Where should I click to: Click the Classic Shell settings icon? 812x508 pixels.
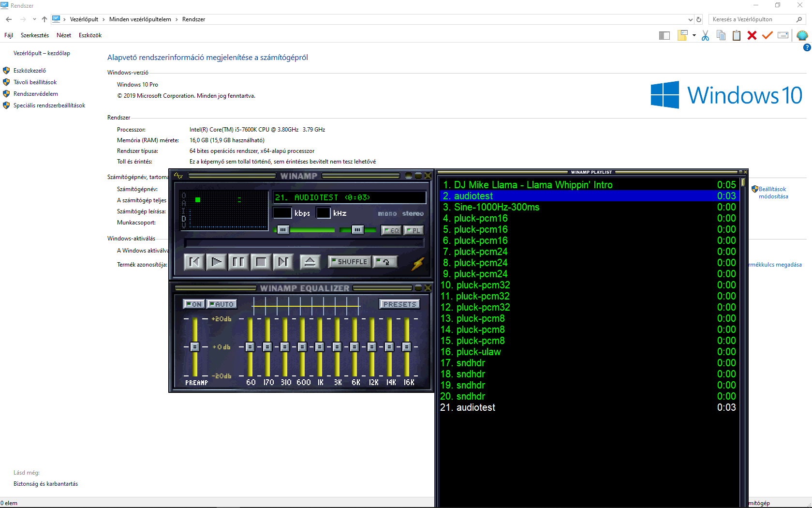click(x=802, y=35)
